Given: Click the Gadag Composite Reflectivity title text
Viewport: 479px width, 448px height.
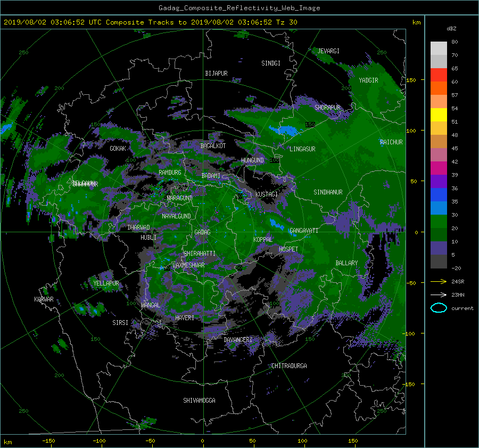Looking at the screenshot, I should 239,8.
